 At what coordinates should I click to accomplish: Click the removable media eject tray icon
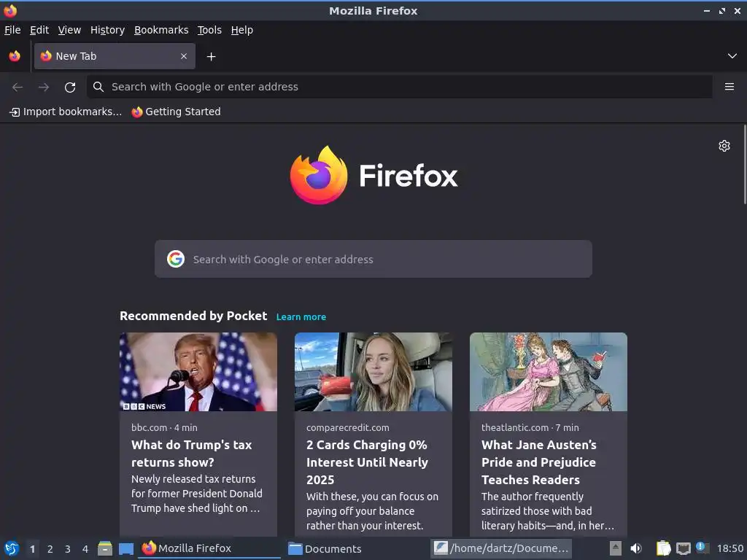[616, 548]
